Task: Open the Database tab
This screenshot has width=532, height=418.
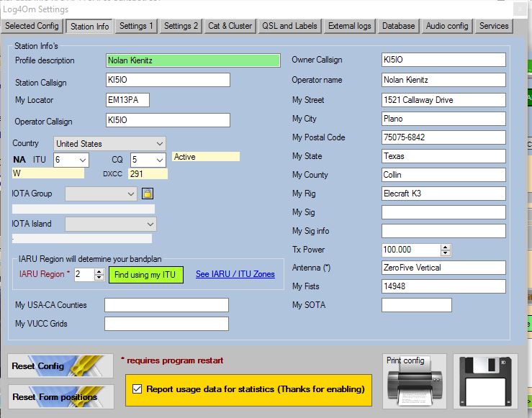Action: click(x=398, y=26)
